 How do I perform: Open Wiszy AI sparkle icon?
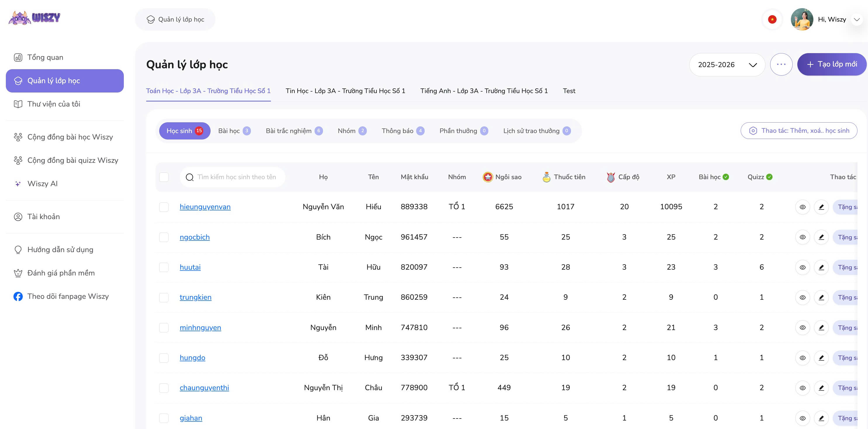point(18,184)
